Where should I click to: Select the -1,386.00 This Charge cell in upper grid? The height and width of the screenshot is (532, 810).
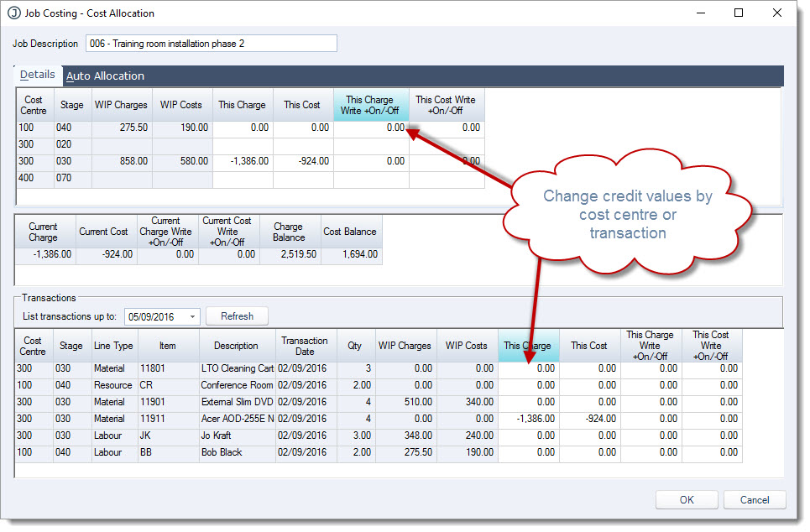[243, 161]
